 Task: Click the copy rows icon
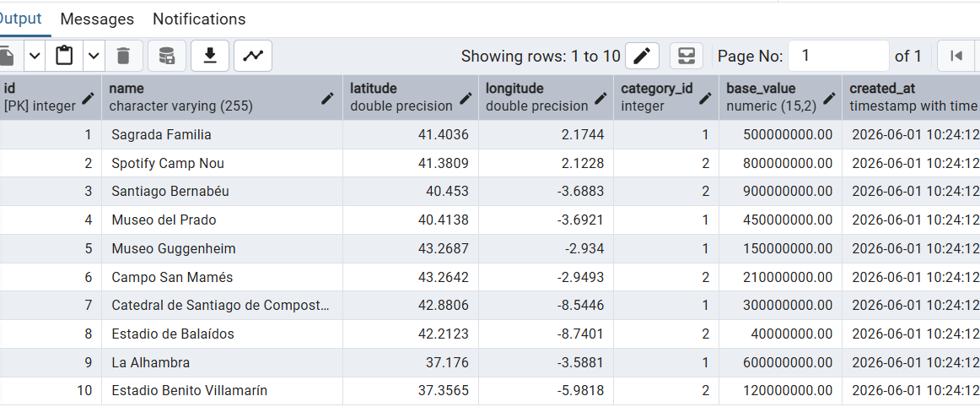[8, 56]
